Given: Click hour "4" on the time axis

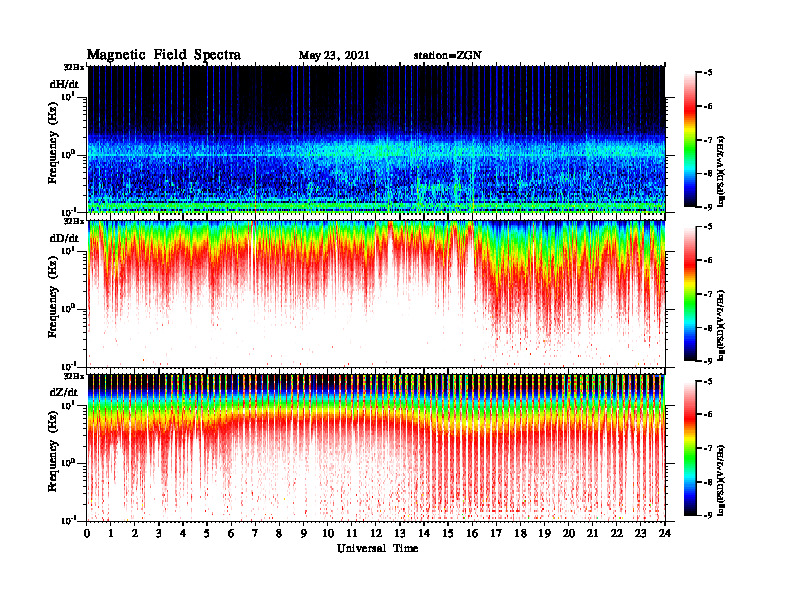Looking at the screenshot, I should tap(183, 534).
